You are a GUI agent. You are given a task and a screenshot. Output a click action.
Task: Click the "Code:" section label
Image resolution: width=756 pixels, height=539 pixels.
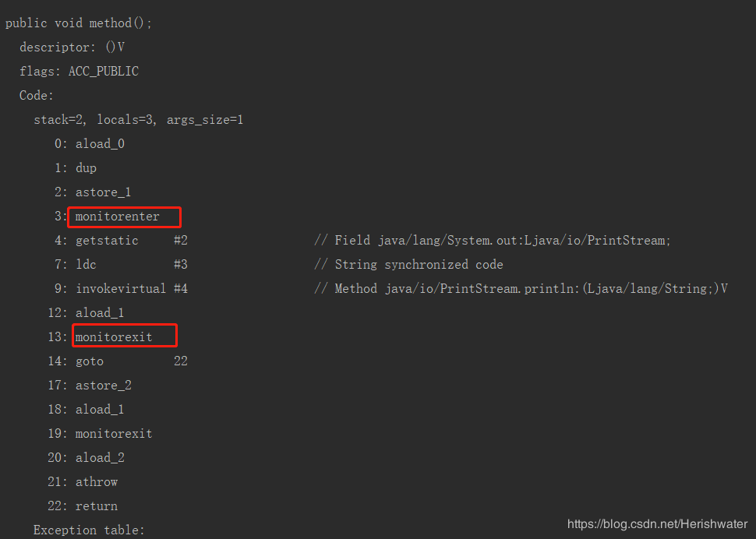pos(37,96)
